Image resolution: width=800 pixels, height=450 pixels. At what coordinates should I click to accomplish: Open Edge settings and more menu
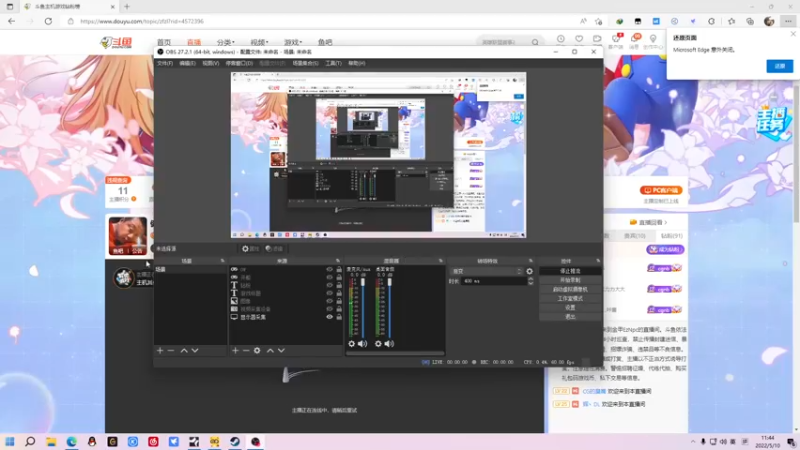tap(788, 21)
